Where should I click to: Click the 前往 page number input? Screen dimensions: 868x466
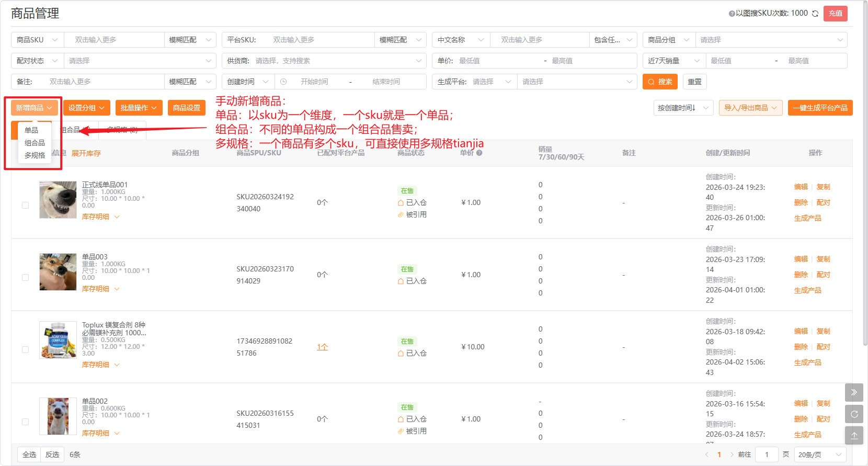coord(767,454)
